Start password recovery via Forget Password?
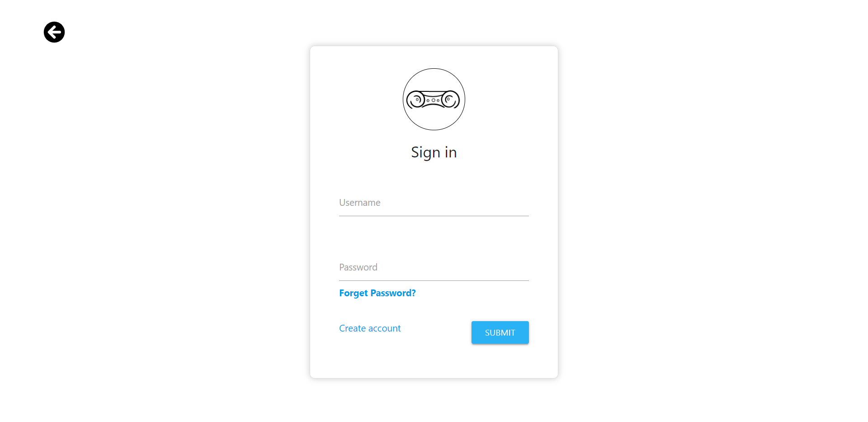The height and width of the screenshot is (422, 868). pyautogui.click(x=377, y=293)
